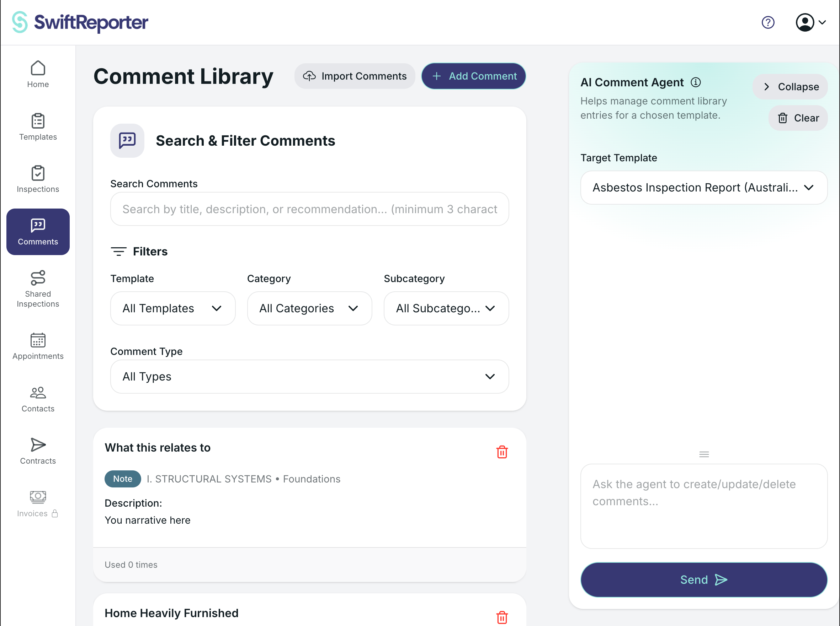Viewport: 840px width, 626px height.
Task: Open the user account menu
Action: [810, 23]
